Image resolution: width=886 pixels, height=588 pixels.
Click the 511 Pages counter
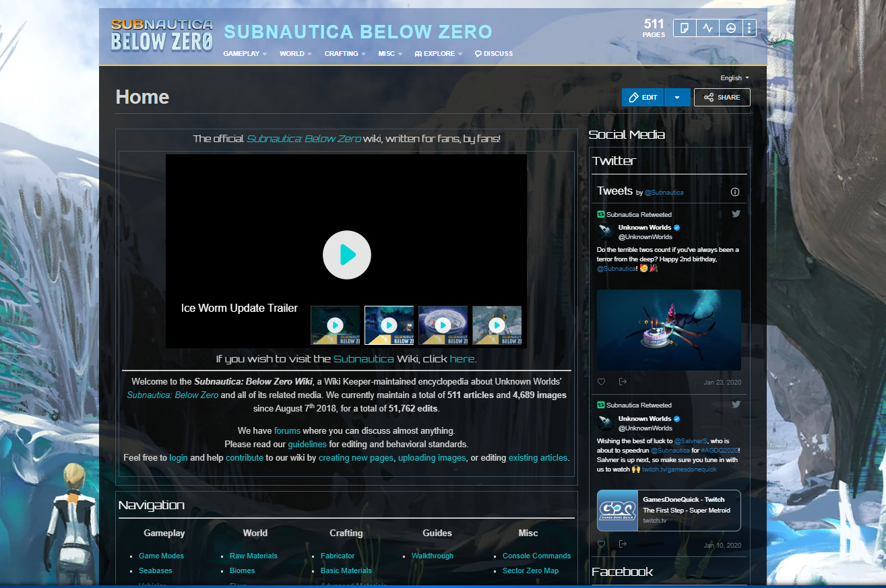pos(654,28)
